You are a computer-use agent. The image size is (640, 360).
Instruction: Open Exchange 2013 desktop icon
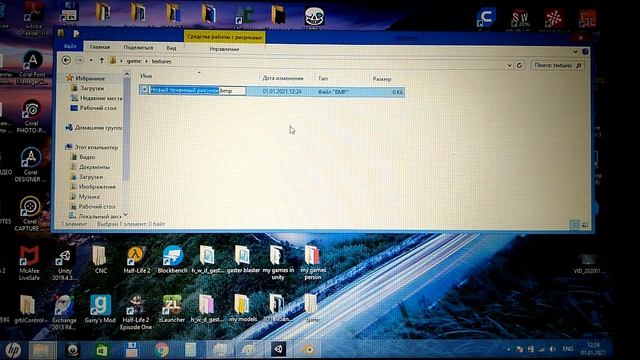(x=64, y=312)
